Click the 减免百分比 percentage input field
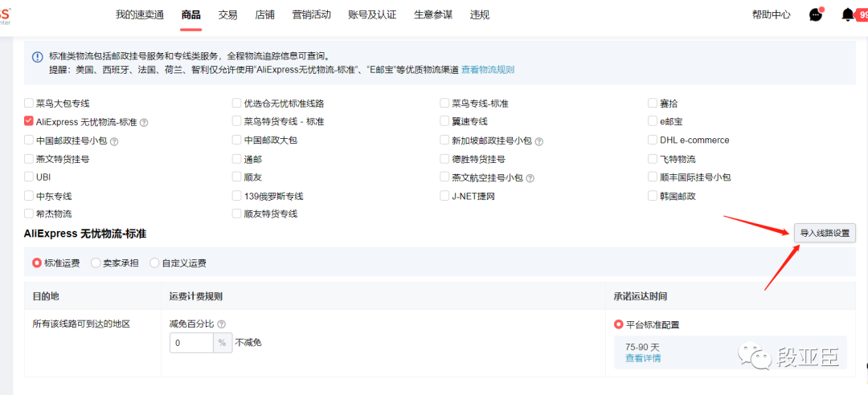868x395 pixels. tap(191, 343)
